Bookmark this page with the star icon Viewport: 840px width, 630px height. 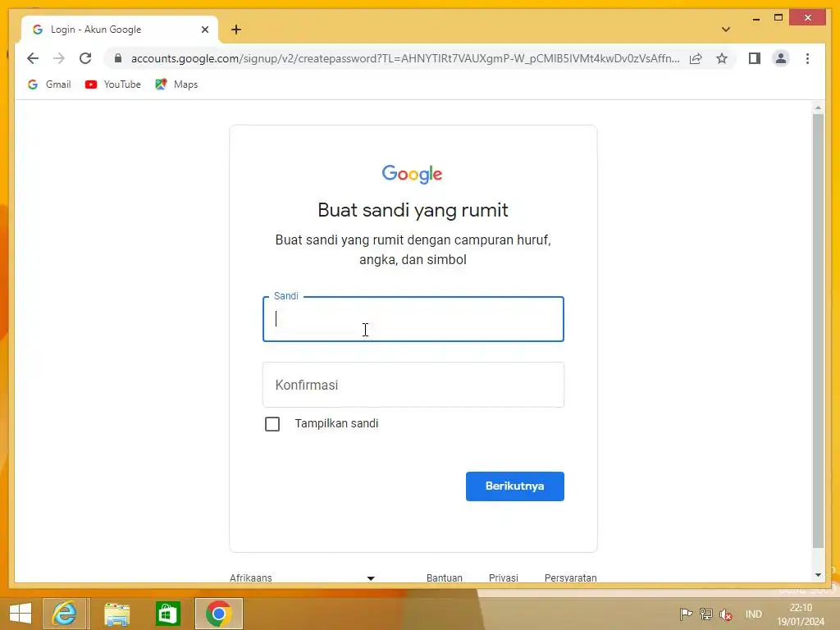click(722, 58)
